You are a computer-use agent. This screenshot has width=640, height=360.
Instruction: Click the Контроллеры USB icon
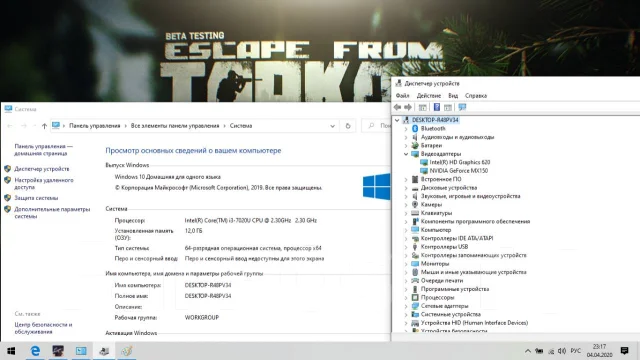coord(415,247)
